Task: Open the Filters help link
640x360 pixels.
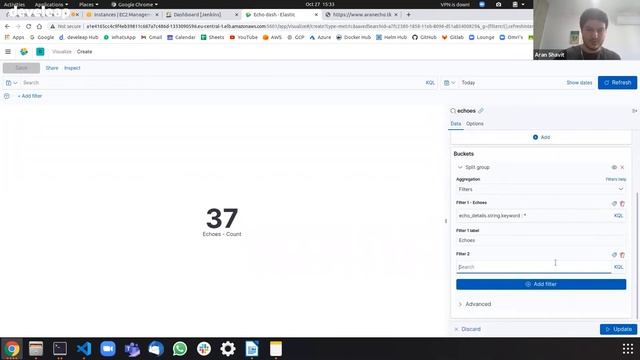Action: 616,179
